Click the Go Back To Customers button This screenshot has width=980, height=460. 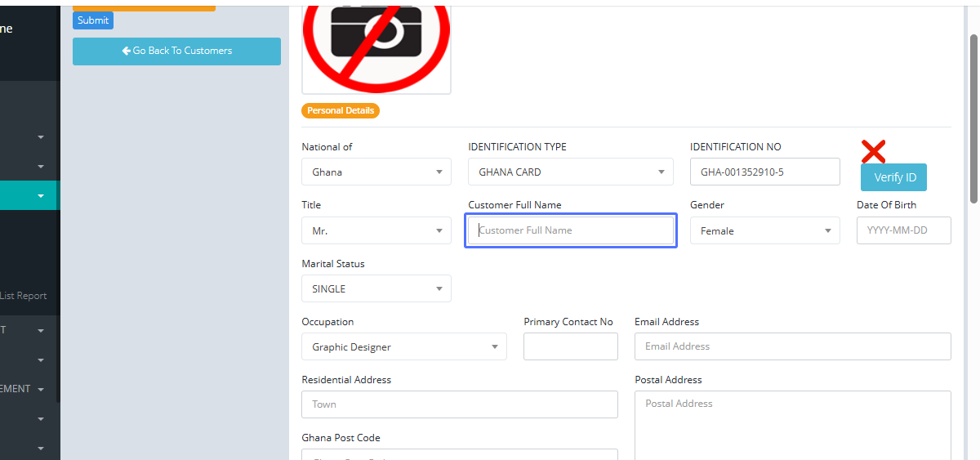pos(176,51)
